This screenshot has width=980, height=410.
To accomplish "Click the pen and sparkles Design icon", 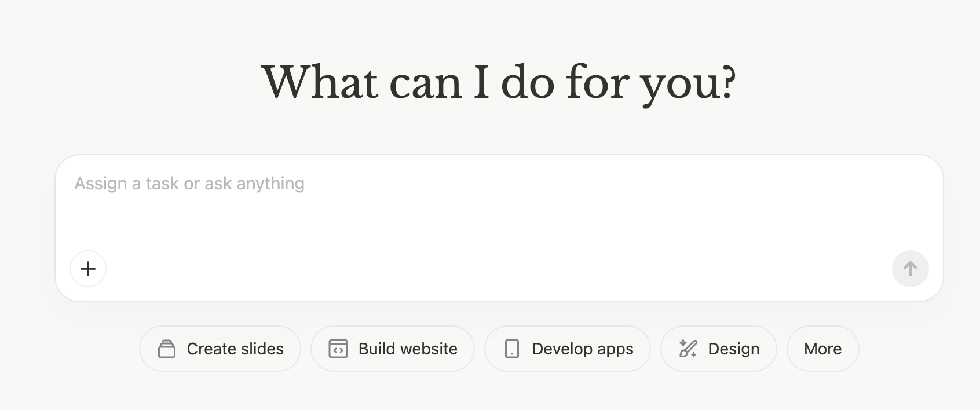I will [688, 349].
